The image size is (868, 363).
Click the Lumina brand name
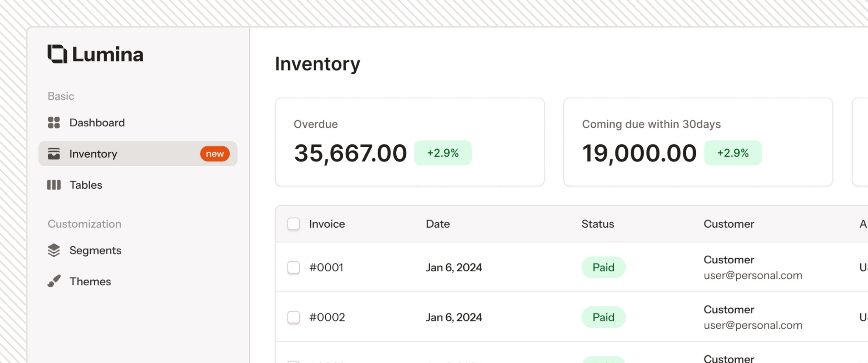pos(108,54)
